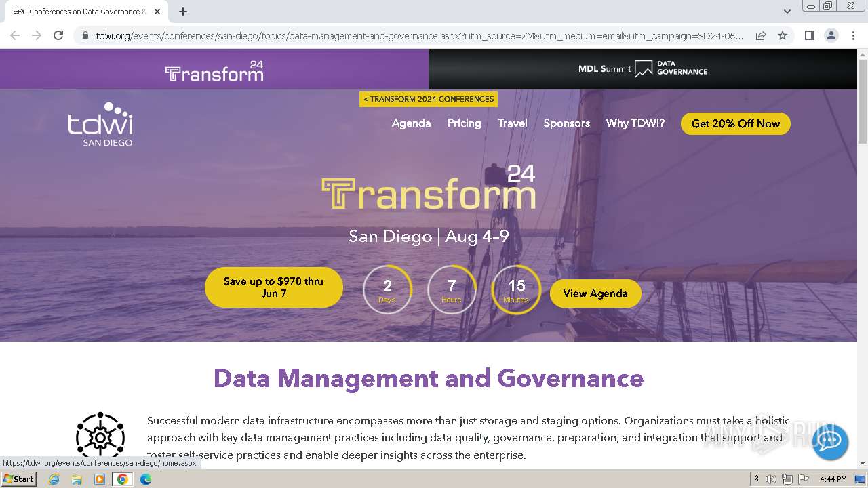Click the Action Center flag tray icon
868x488 pixels.
click(803, 479)
